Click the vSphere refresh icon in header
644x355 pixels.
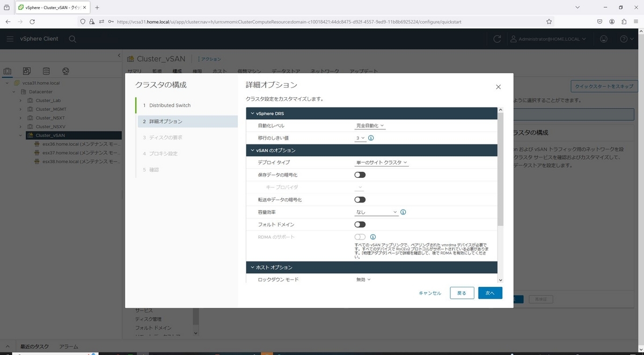497,39
